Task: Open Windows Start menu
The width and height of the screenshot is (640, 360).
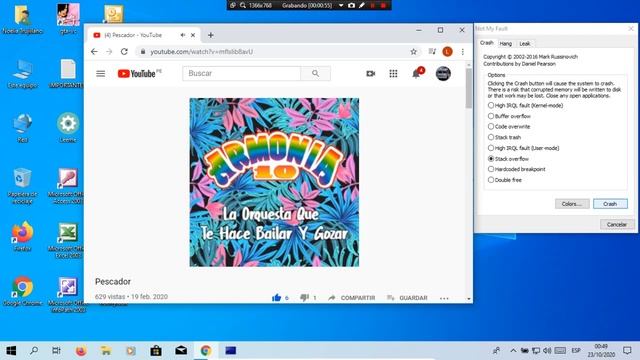Action: (x=11, y=351)
